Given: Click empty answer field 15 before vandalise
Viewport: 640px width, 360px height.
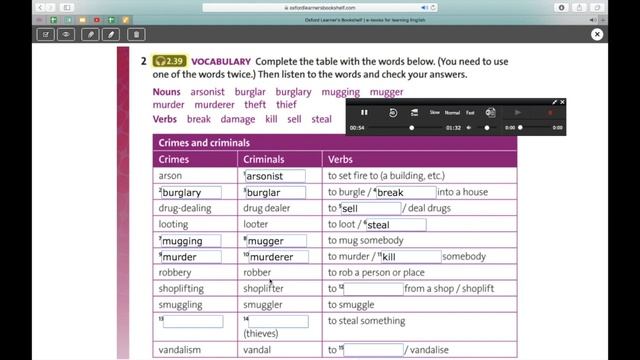Looking at the screenshot, I should pyautogui.click(x=373, y=350).
